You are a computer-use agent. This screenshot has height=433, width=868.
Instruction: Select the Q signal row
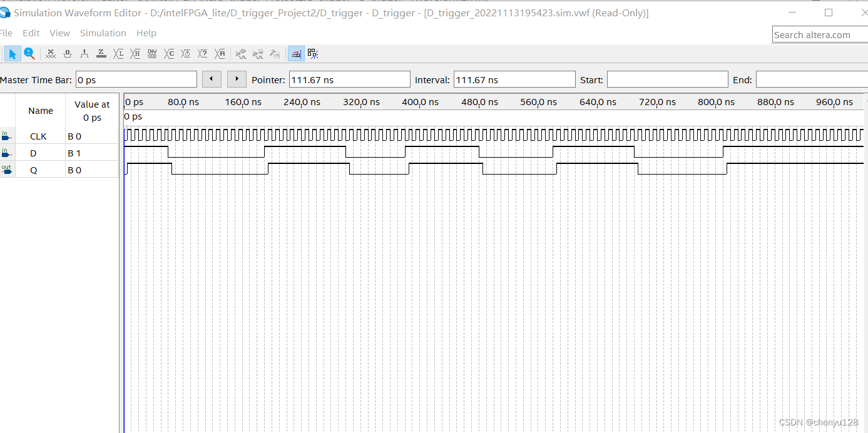click(59, 170)
